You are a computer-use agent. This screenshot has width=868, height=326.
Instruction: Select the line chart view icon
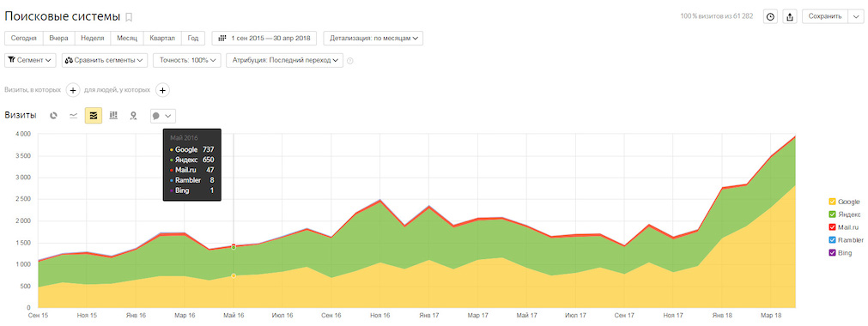pos(73,116)
